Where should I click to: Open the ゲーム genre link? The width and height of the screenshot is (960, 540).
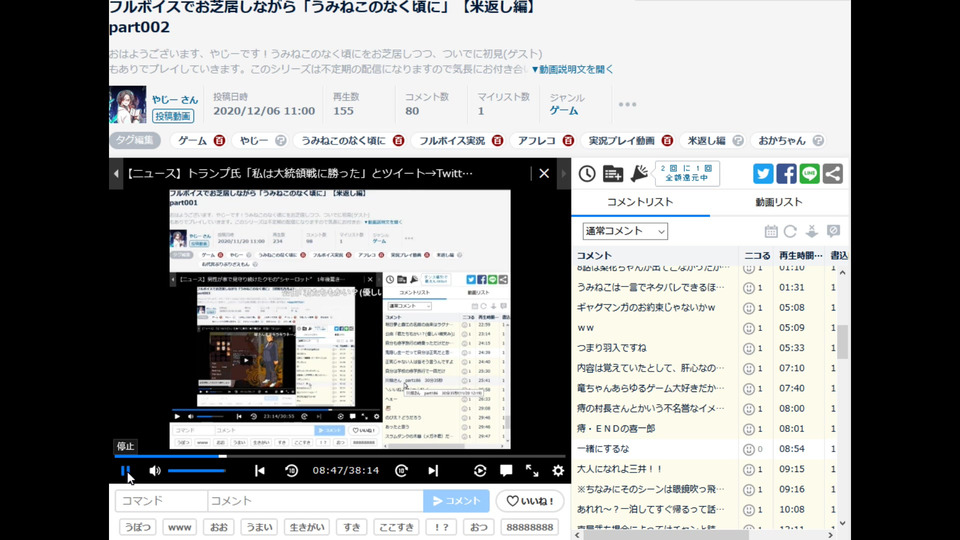[x=563, y=111]
